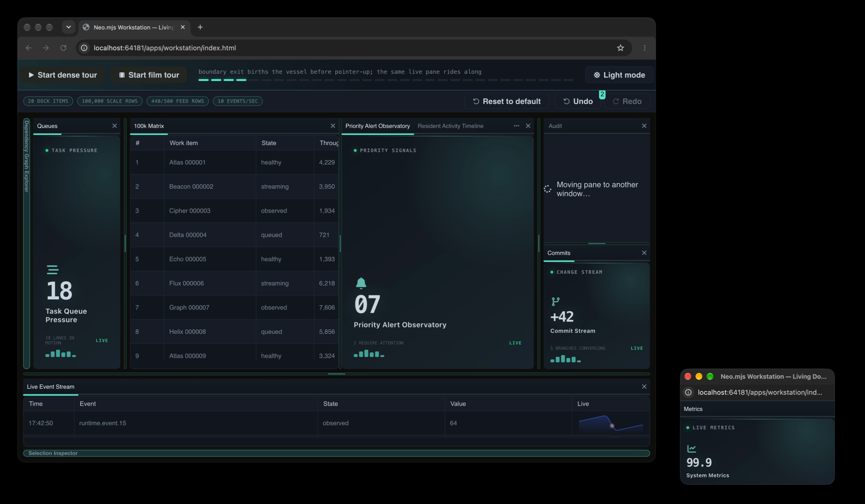Close the Commits pane
Screen dimensions: 865x504
click(644, 253)
